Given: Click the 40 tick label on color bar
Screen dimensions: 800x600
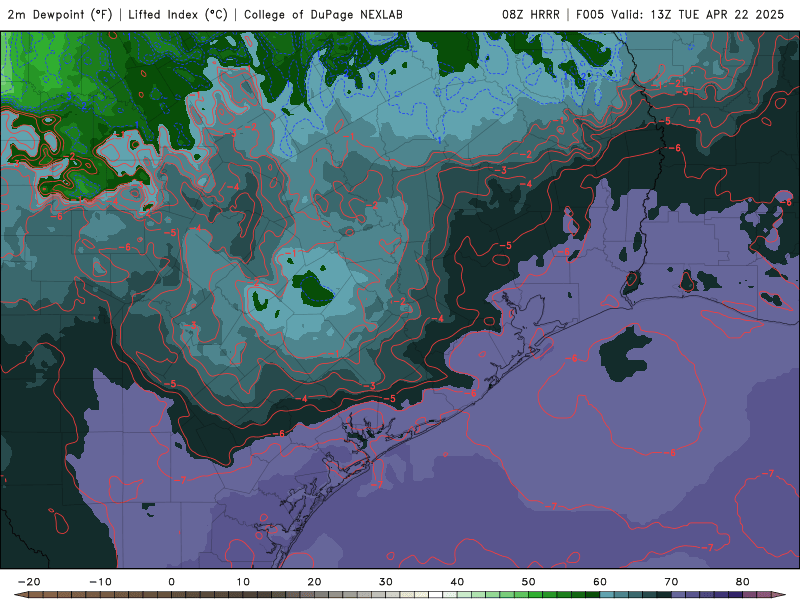Looking at the screenshot, I should pos(457,582).
